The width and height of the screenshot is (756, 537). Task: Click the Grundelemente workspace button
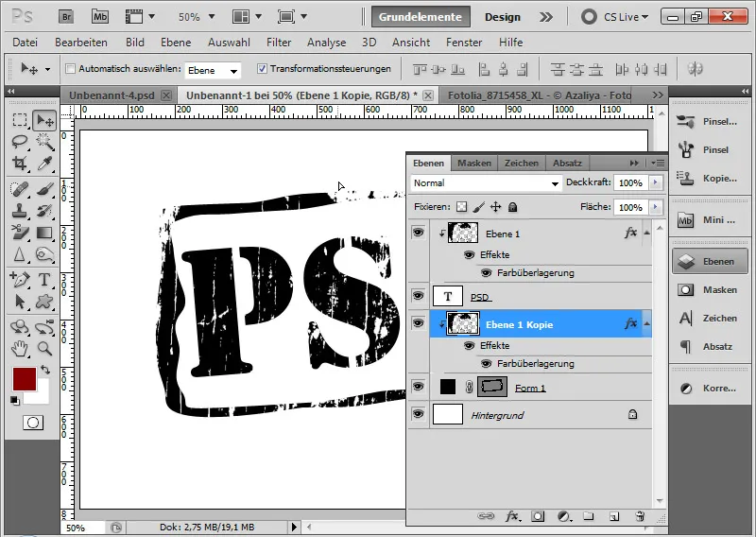pos(421,17)
